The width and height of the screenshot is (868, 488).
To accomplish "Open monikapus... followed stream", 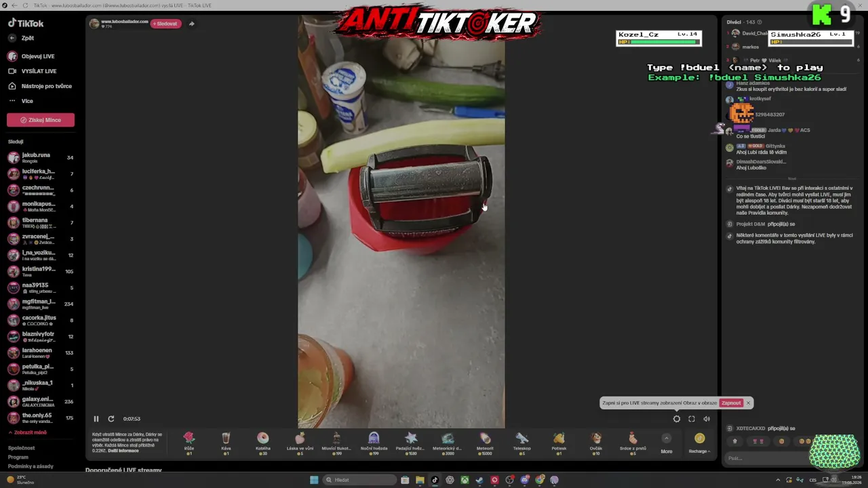I will click(x=41, y=206).
